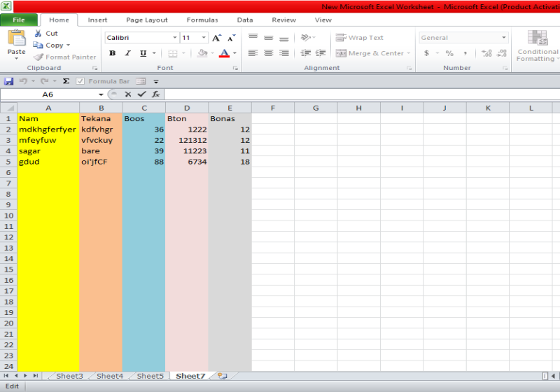Click the Merge & Center button
Viewport: 560px width, 392px height.
tap(370, 53)
